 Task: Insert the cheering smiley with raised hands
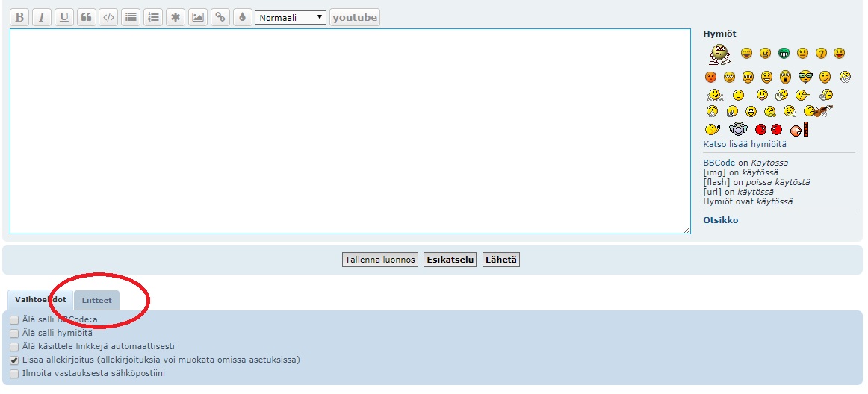point(715,95)
